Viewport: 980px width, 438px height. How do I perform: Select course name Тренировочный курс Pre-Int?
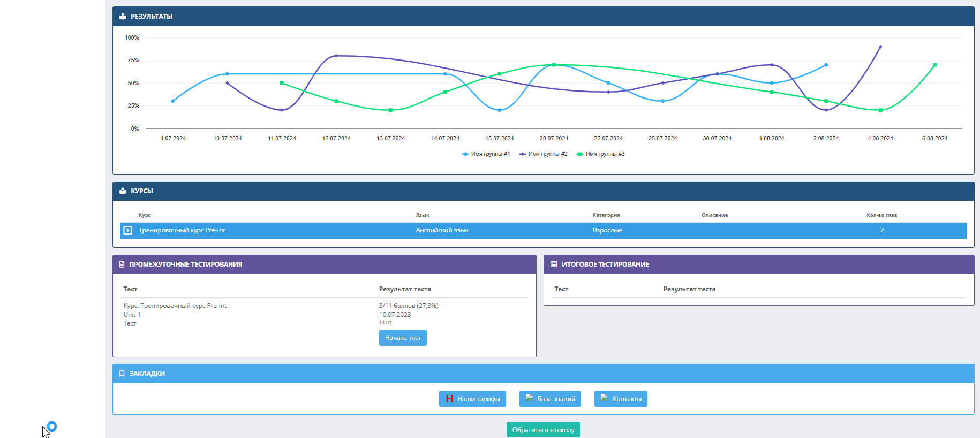tap(182, 230)
